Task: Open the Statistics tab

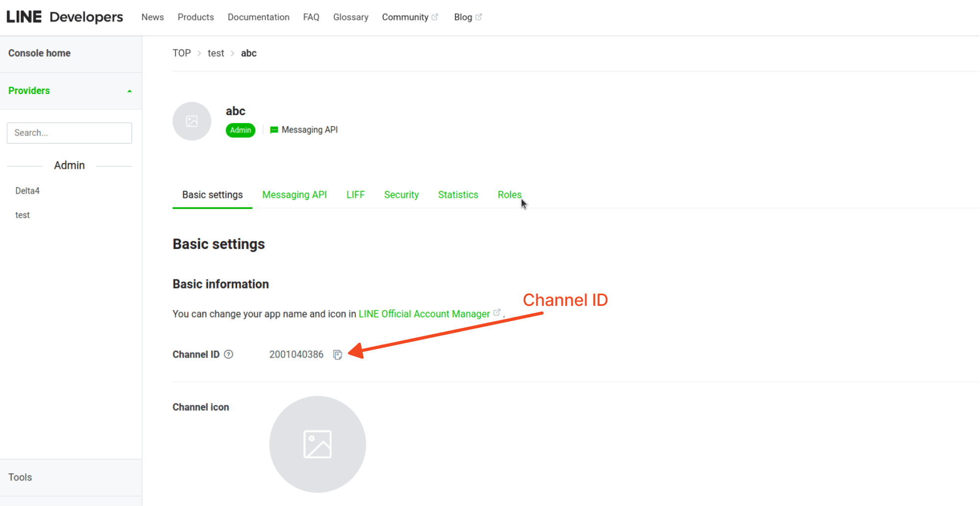Action: (x=458, y=195)
